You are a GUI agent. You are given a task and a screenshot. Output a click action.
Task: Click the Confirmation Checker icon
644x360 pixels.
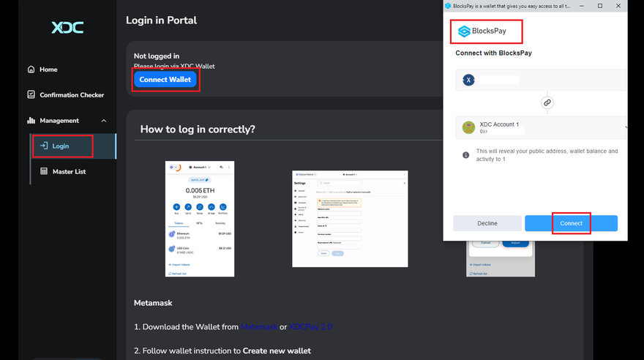pos(31,95)
